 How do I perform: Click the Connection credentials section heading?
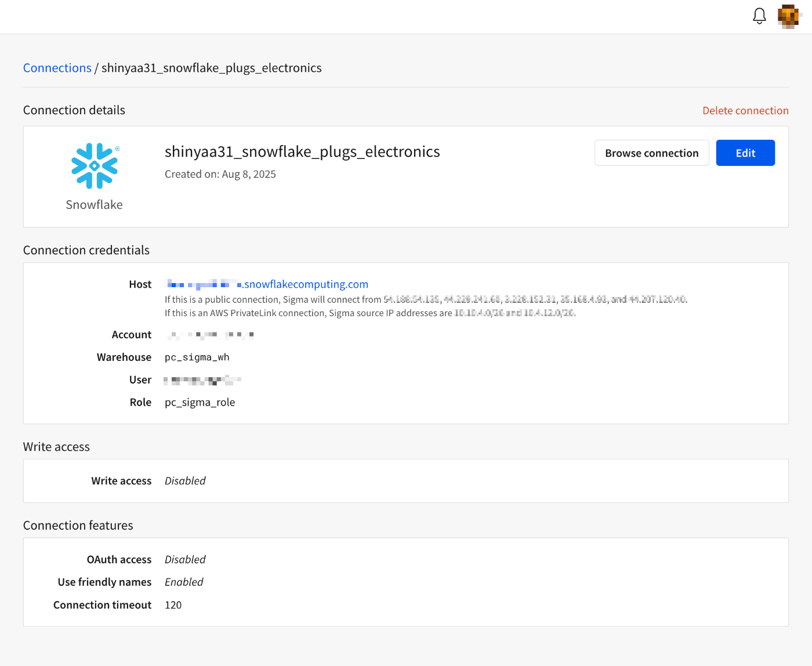coord(86,250)
